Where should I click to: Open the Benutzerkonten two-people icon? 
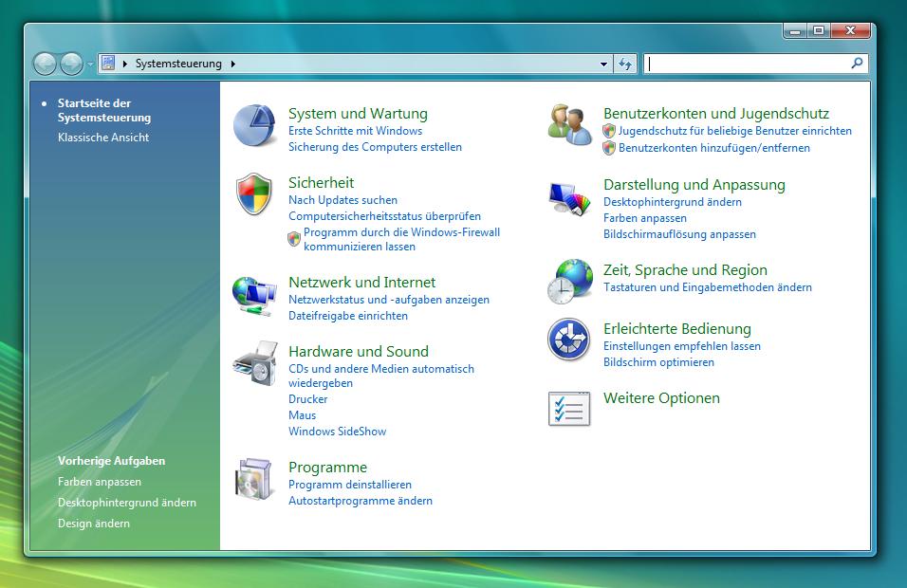[570, 124]
